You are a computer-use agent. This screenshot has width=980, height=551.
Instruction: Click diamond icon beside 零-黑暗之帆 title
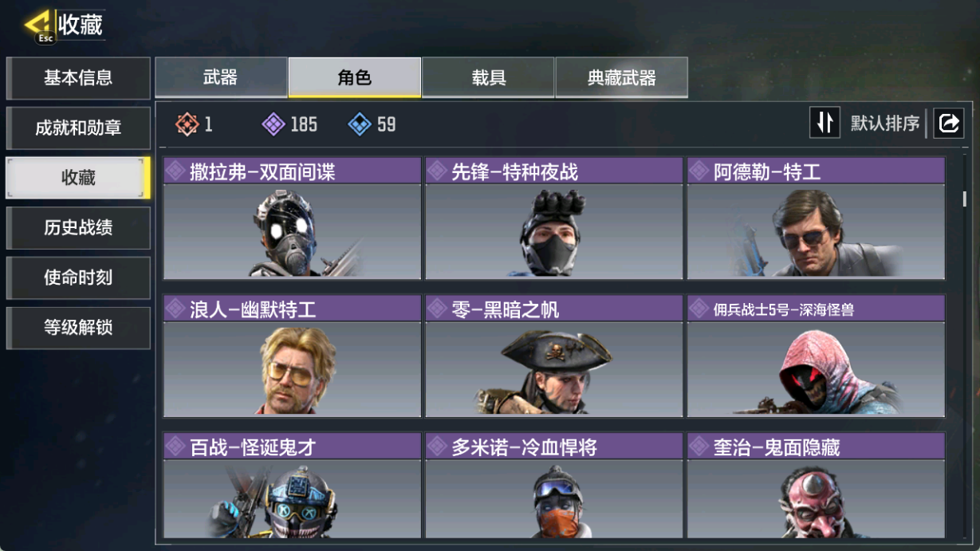point(437,309)
